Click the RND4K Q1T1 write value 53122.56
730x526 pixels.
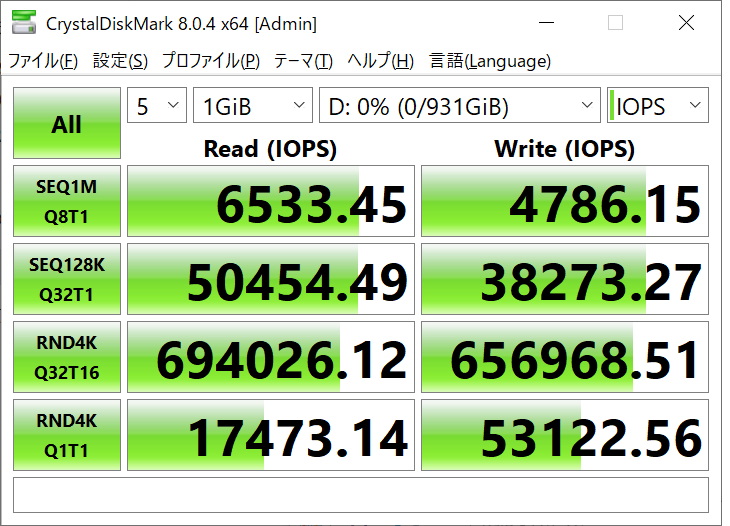coord(565,435)
